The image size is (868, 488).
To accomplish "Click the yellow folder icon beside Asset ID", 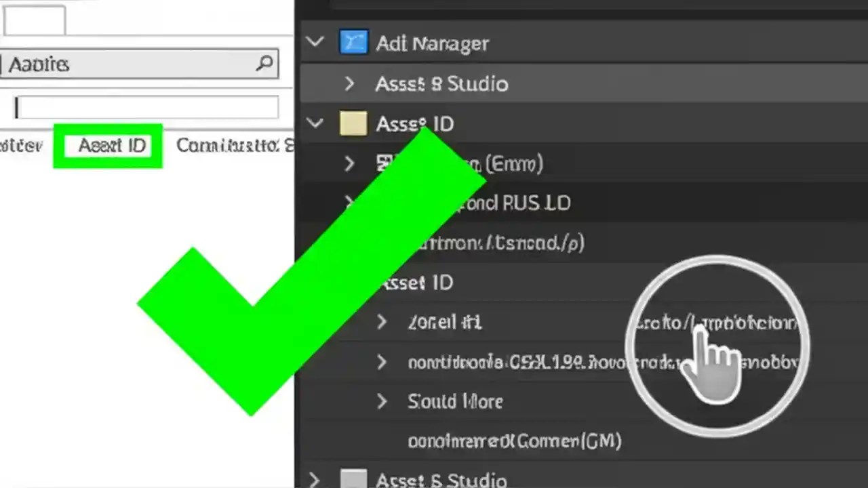I will click(353, 123).
